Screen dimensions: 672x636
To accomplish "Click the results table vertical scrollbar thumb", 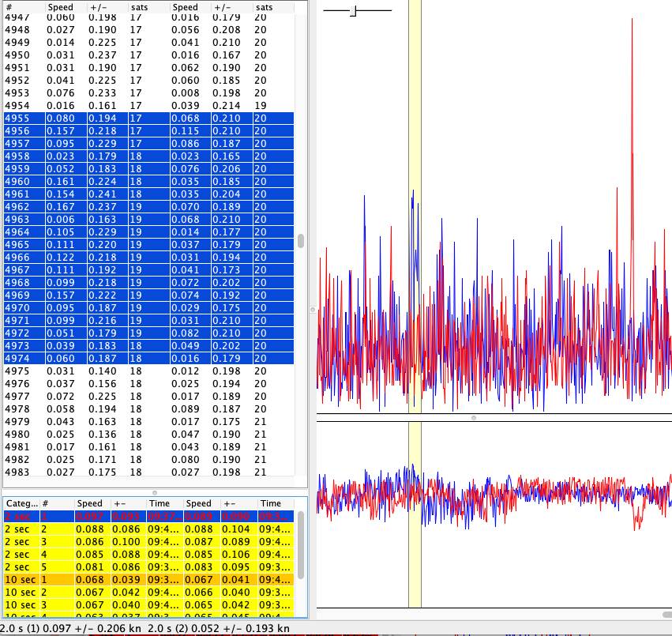I will tap(301, 546).
